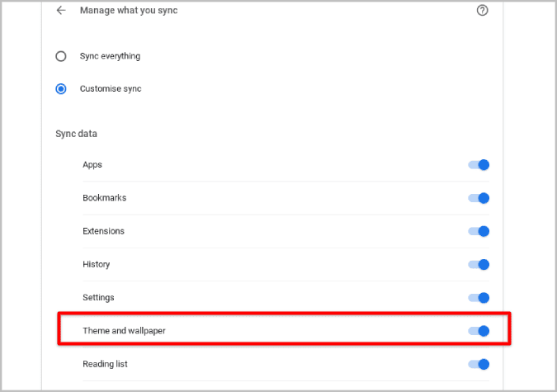Screen dimensions: 557x392
Task: Click the History label text
Action: point(97,264)
